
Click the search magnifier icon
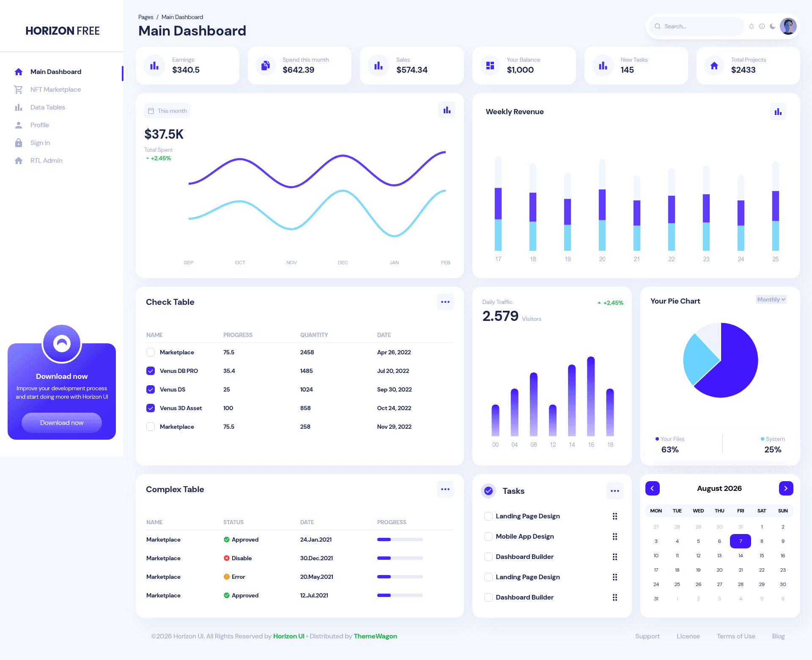[658, 26]
